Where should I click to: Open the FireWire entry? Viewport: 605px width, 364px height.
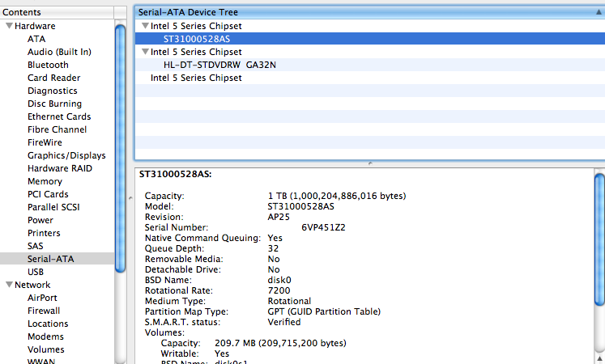[x=45, y=142]
